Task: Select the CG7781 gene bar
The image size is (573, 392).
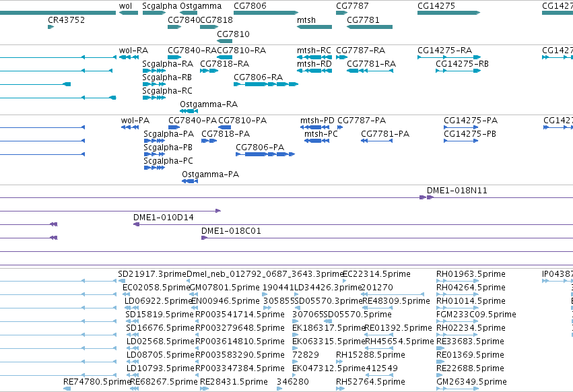Action: (x=370, y=27)
